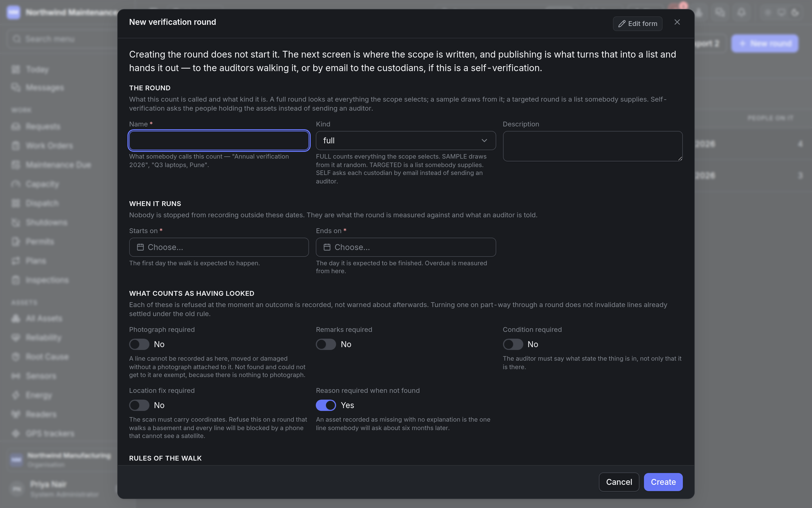Click the Shutdowns sidebar icon
This screenshot has width=812, height=508.
(x=16, y=222)
